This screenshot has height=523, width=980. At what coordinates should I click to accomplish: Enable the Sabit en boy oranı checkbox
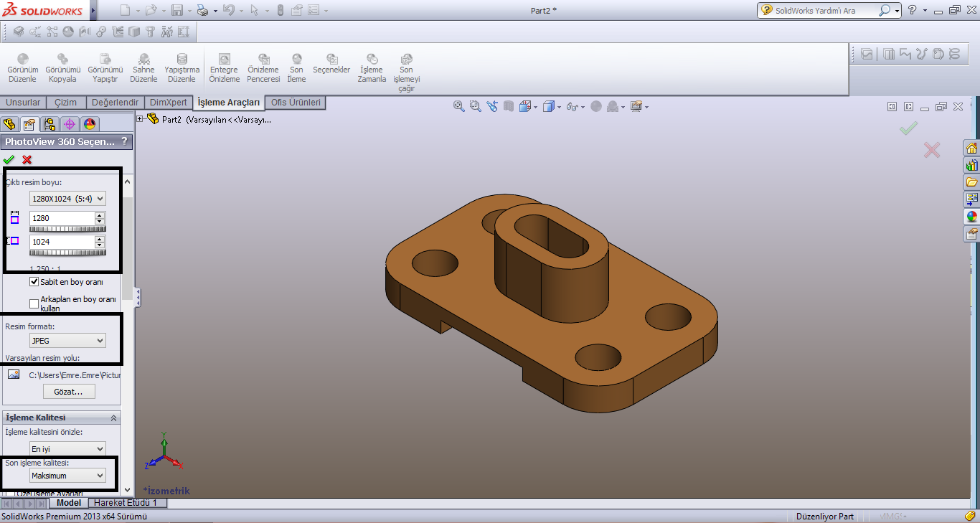tap(33, 281)
